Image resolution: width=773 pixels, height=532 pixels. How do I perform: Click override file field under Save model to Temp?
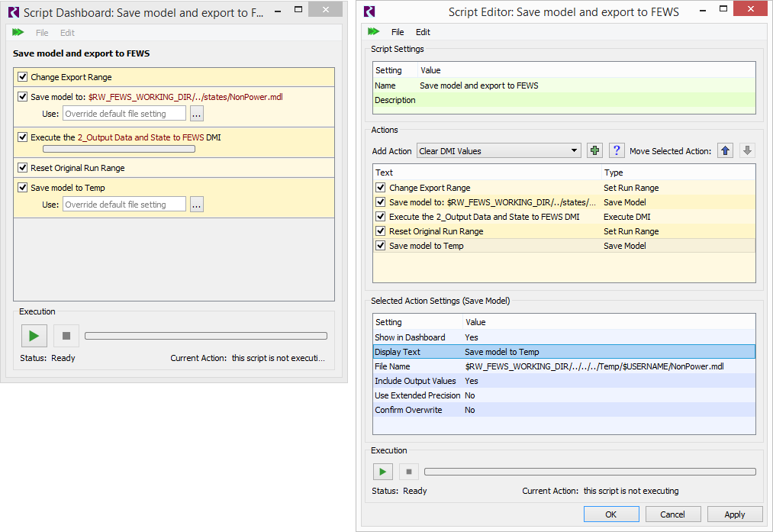coord(124,204)
